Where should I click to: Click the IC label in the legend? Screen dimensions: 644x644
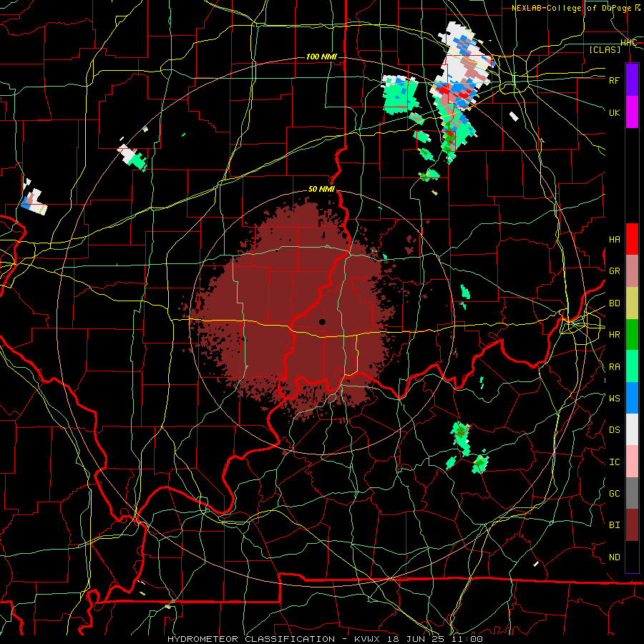point(614,462)
